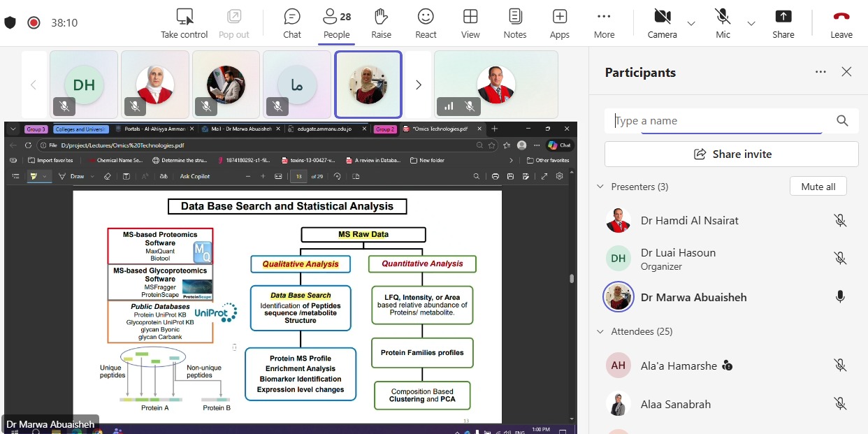Unmute the Mic
Viewport: 868px width, 434px height.
coord(723,22)
